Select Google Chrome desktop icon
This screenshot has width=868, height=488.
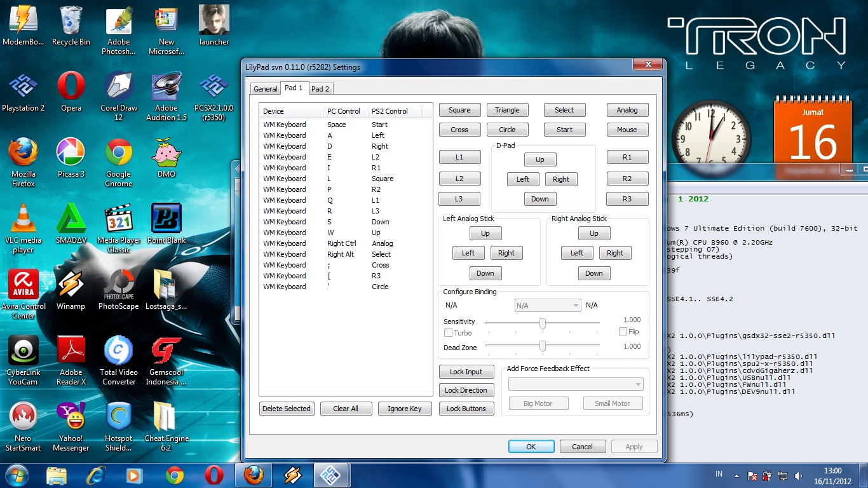[119, 163]
